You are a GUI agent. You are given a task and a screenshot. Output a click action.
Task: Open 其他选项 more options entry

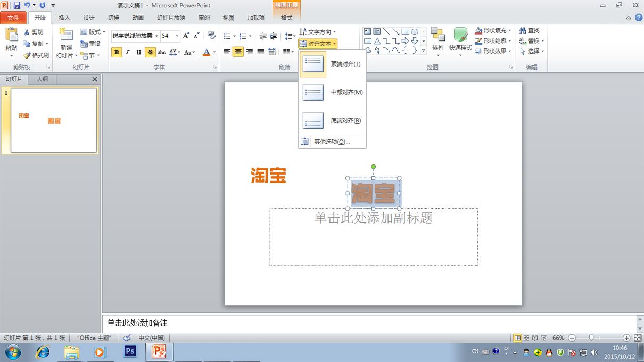click(x=332, y=142)
